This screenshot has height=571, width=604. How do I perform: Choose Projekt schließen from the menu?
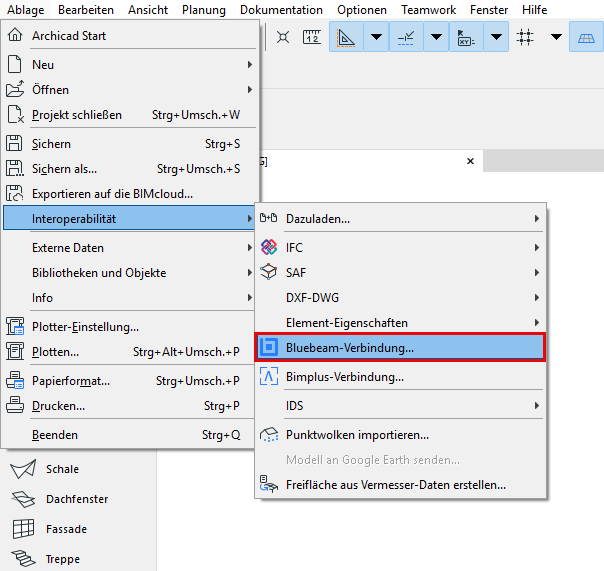click(129, 115)
